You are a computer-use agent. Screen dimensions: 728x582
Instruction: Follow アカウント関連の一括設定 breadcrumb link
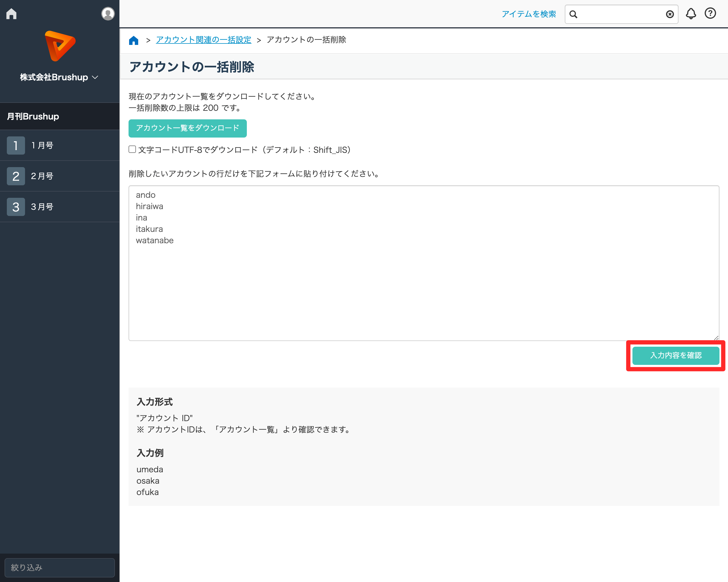pos(204,40)
